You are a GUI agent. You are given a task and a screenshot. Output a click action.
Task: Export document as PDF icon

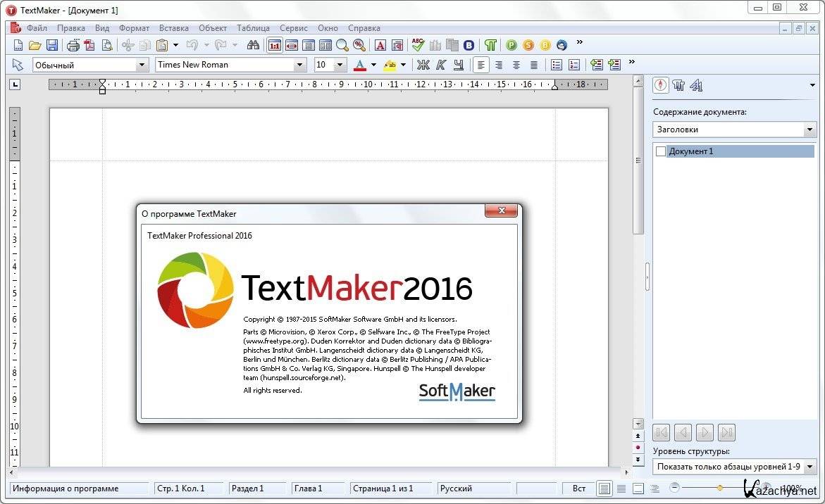89,45
